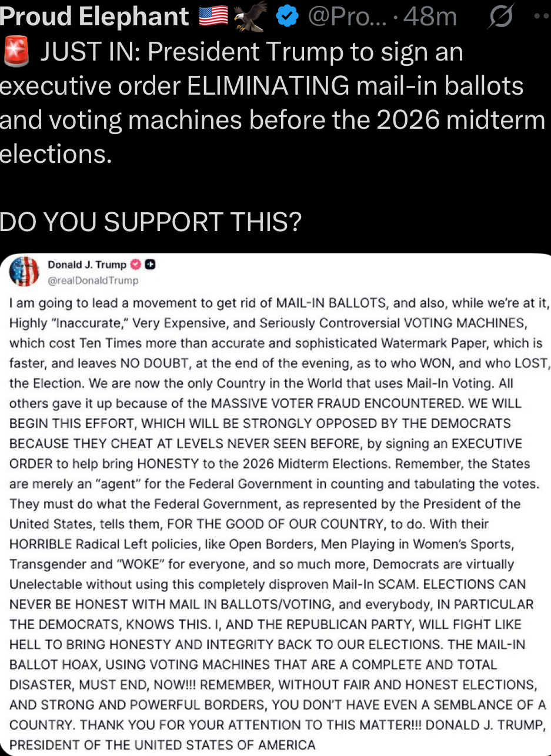The width and height of the screenshot is (551, 756).
Task: Click the black plus badge icon
Action: 150,265
